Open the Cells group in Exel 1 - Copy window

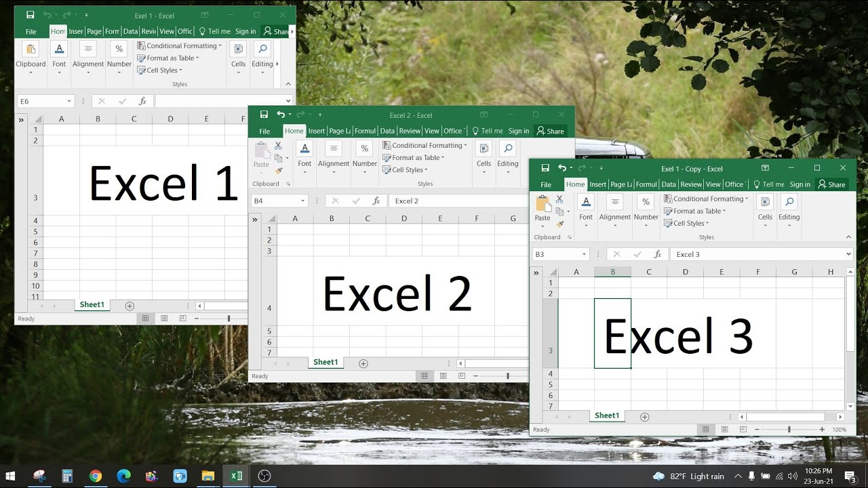[x=765, y=211]
